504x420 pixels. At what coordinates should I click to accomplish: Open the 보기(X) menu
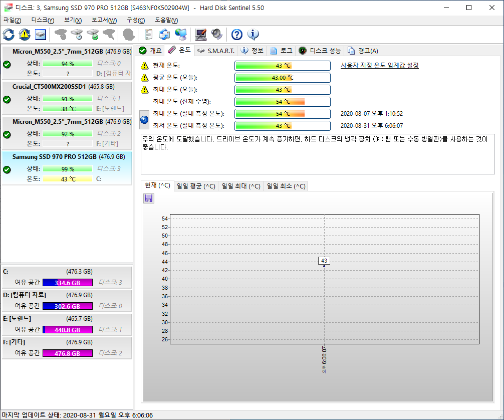(x=73, y=20)
